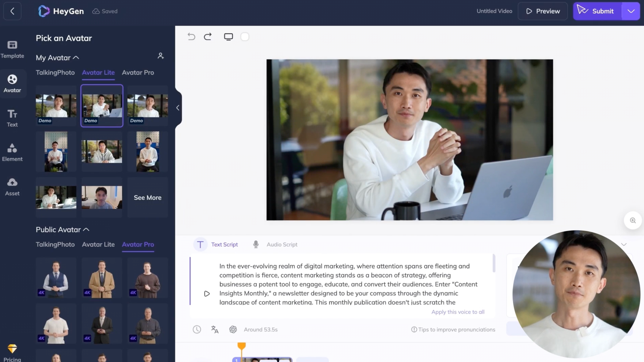The width and height of the screenshot is (644, 362).
Task: Click the Preview button
Action: pyautogui.click(x=543, y=11)
